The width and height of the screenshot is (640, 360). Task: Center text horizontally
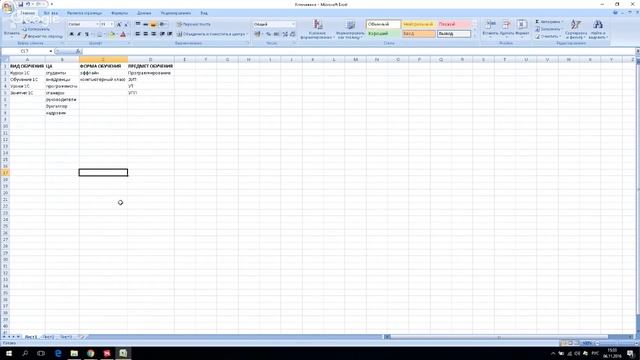(x=146, y=34)
